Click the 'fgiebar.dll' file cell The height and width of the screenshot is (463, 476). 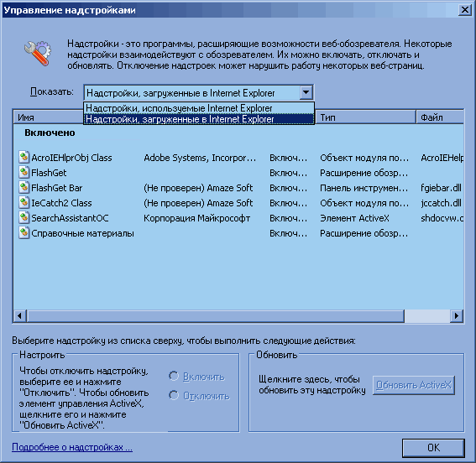441,188
